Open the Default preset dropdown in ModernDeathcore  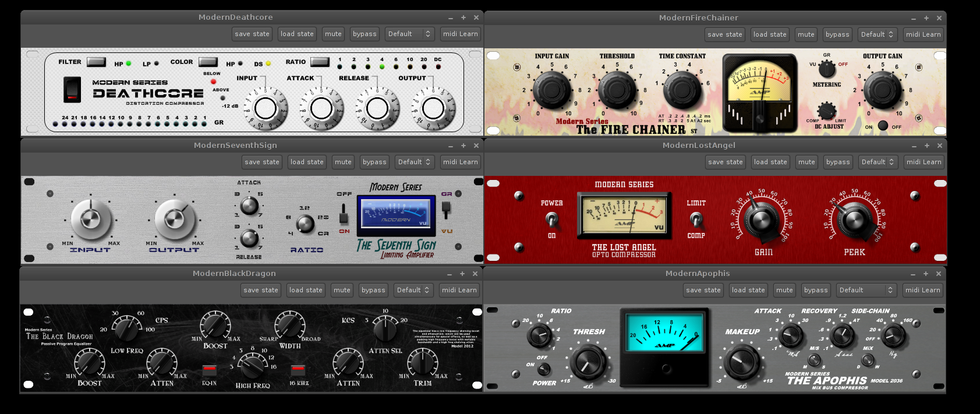tap(410, 34)
